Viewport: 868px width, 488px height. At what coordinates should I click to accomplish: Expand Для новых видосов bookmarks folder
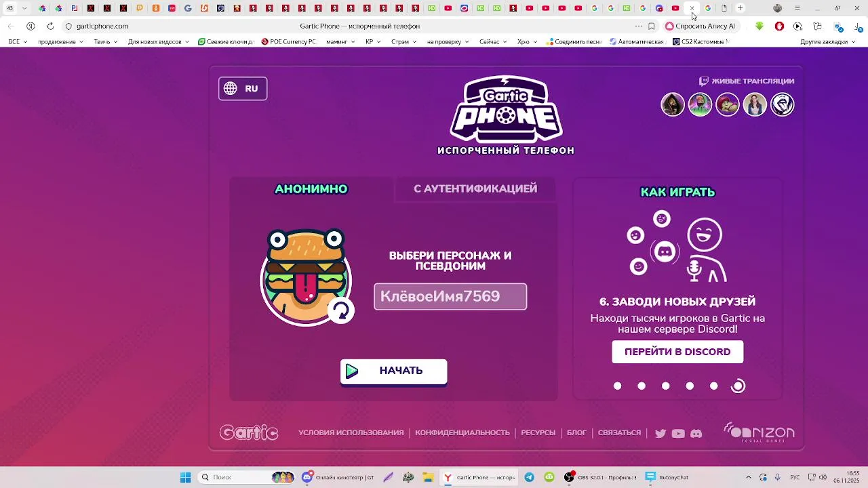159,42
